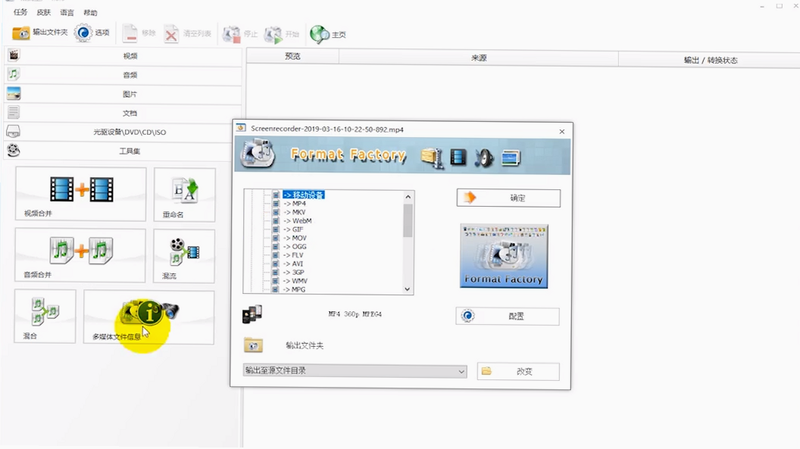Image resolution: width=800 pixels, height=449 pixels.
Task: Click the 来源 source column header
Action: point(479,58)
